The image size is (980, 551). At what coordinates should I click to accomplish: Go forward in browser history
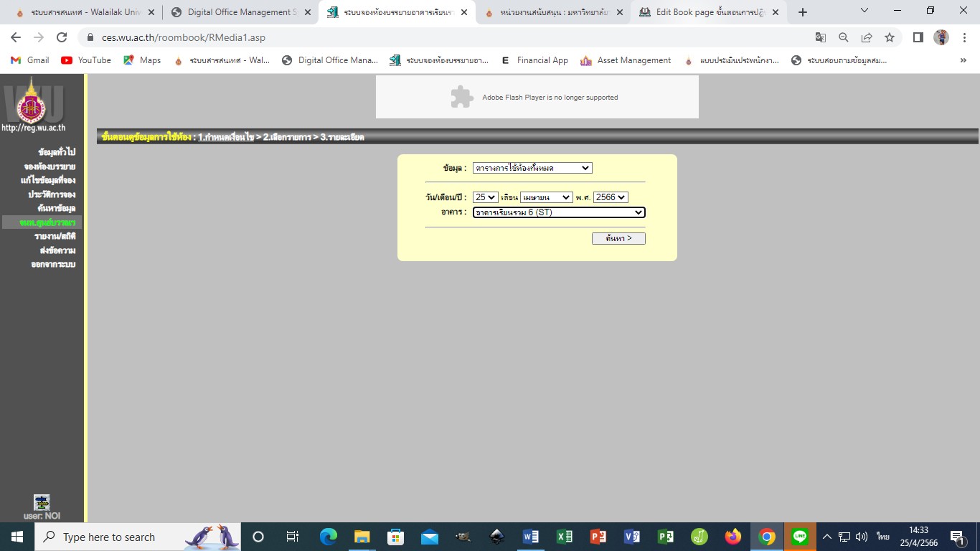pos(39,37)
